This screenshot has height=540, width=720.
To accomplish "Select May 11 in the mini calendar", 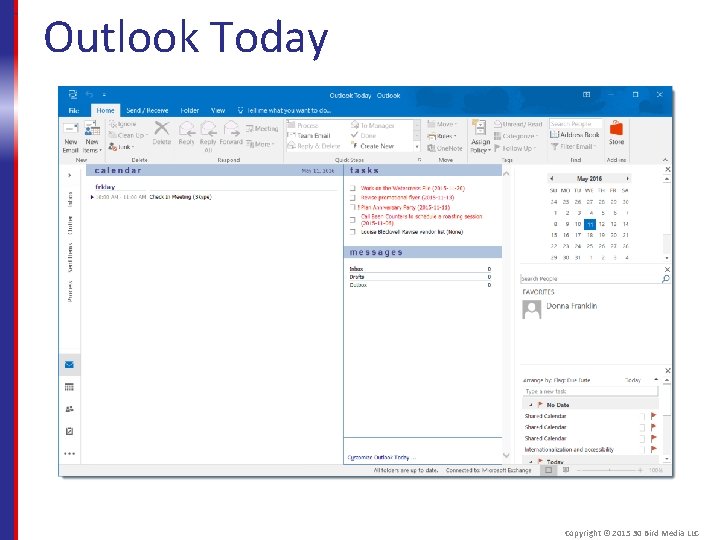I will point(590,224).
